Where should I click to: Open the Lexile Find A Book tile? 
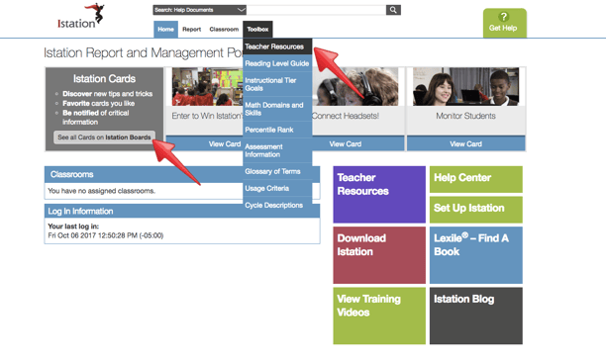[x=475, y=255]
